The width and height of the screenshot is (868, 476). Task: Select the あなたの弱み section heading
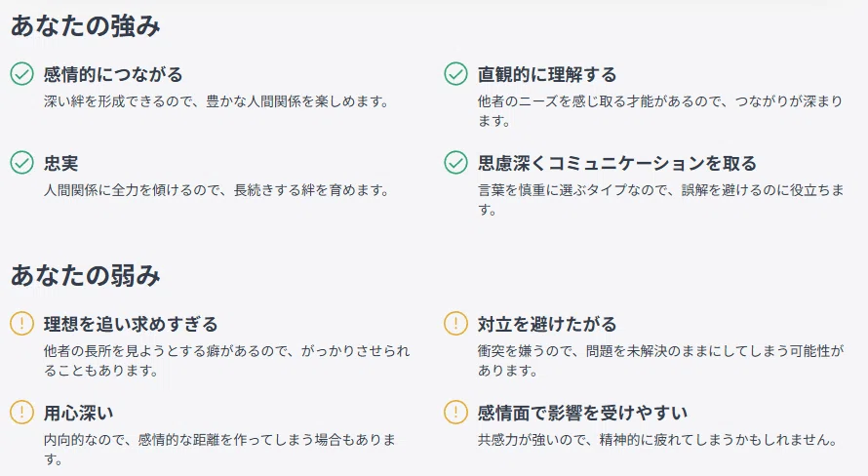click(86, 276)
